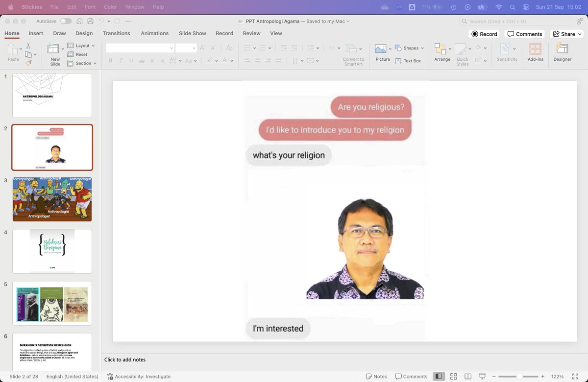Click the Increase Font Size icon

203,48
